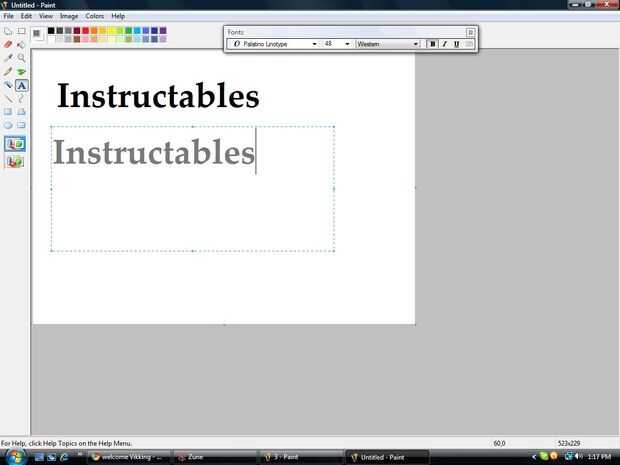The height and width of the screenshot is (465, 620).
Task: Open the File menu
Action: click(8, 16)
